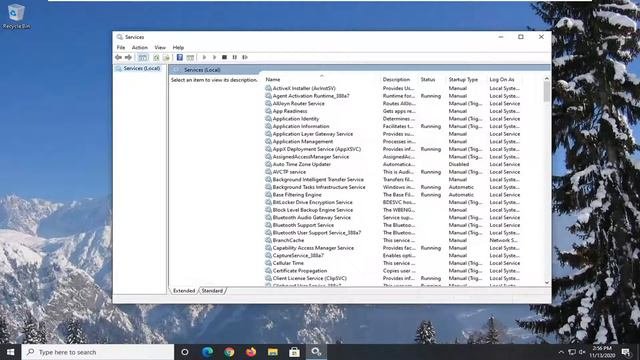Open the Help menu
Image resolution: width=640 pixels, height=360 pixels.
coord(178,47)
